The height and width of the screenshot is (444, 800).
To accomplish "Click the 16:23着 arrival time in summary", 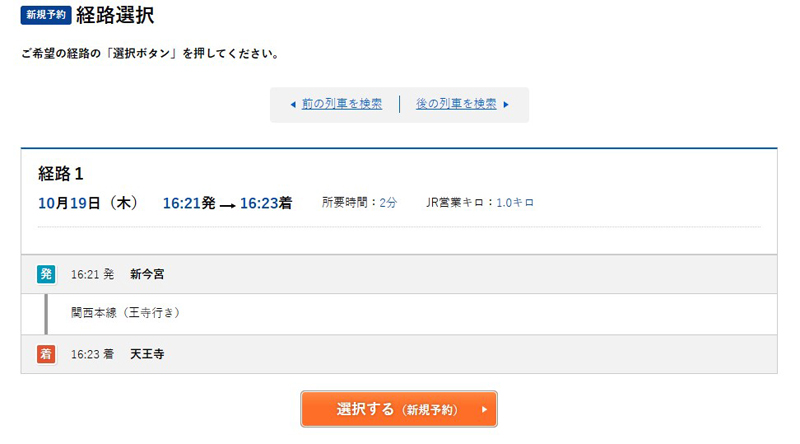I will point(266,203).
